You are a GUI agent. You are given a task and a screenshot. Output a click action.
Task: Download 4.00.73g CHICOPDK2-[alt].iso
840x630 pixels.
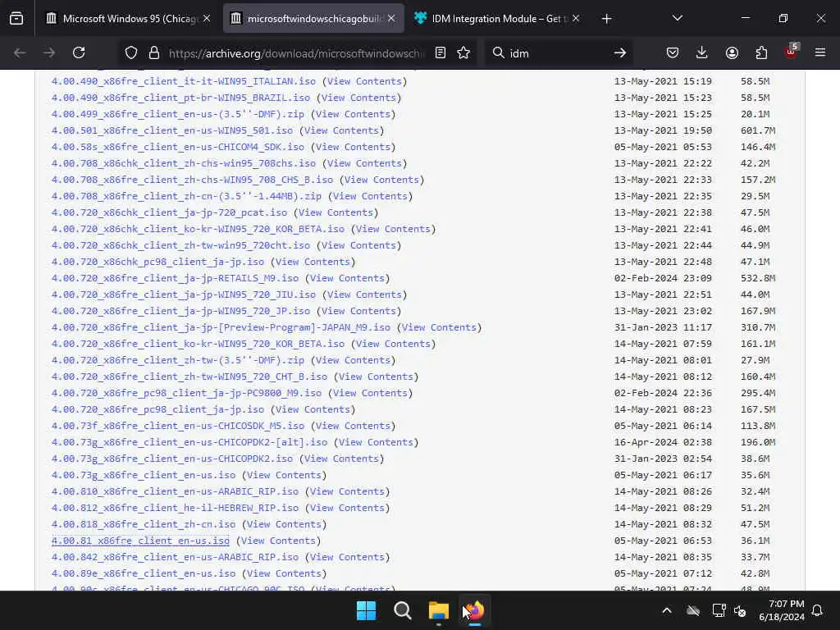pyautogui.click(x=189, y=442)
